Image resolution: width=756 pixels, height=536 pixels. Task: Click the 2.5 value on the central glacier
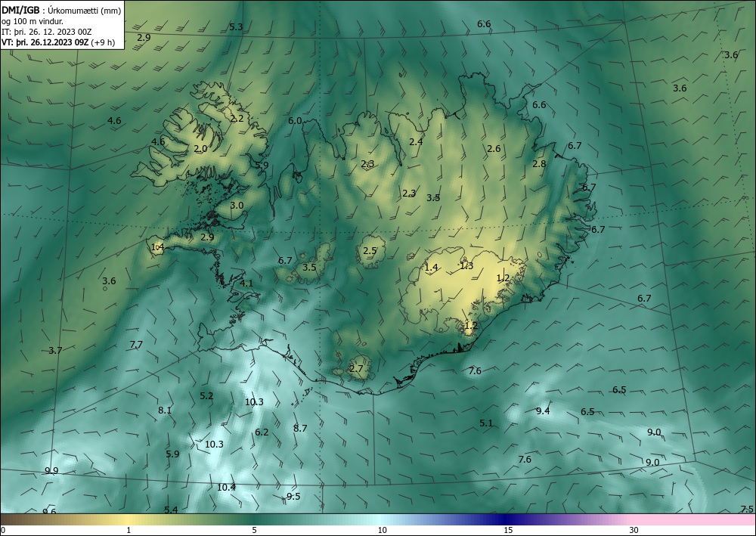point(370,251)
